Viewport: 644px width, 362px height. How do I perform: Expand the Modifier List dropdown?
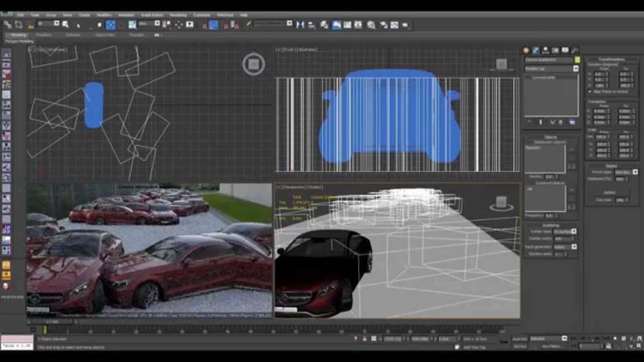point(576,69)
